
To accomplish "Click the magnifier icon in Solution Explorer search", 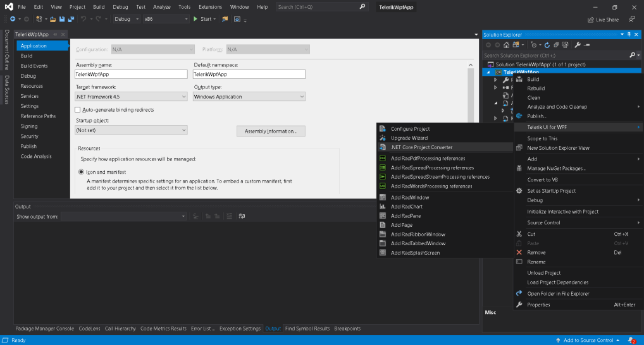I will [x=632, y=55].
